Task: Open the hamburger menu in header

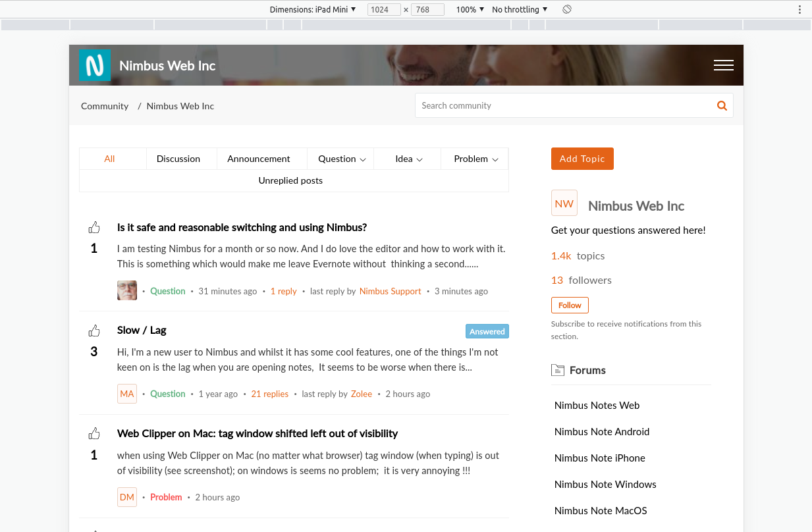Action: click(724, 65)
